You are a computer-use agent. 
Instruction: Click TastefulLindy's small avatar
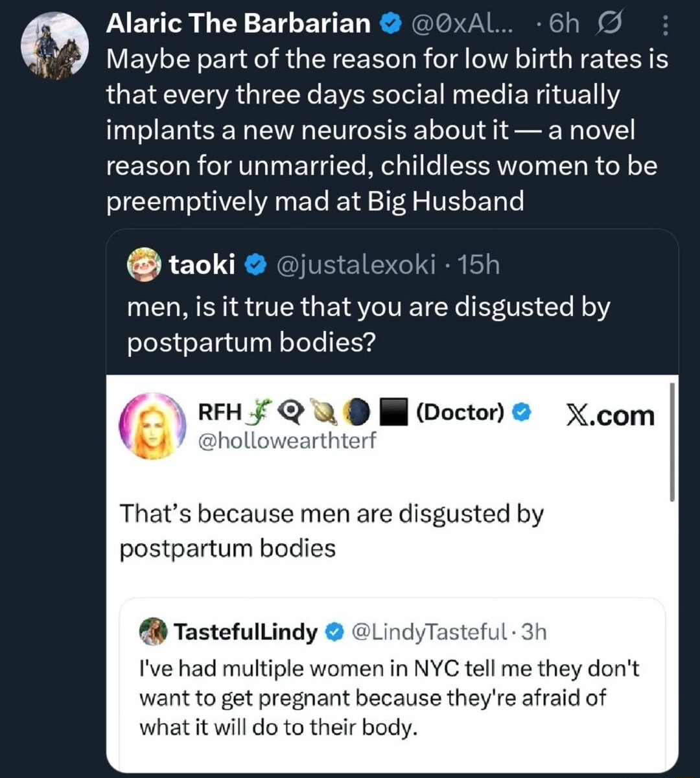pos(153,632)
